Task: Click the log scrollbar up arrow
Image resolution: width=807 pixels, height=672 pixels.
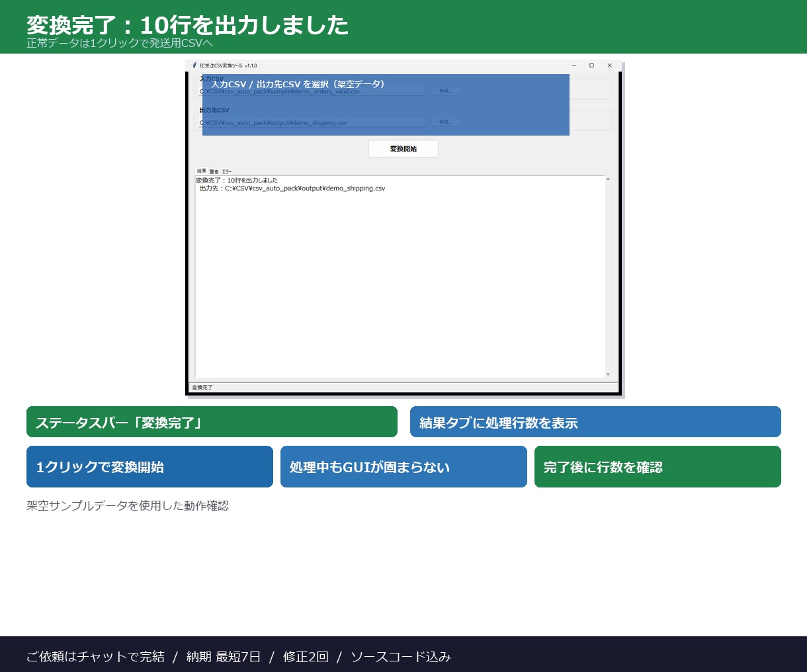Action: click(x=608, y=179)
